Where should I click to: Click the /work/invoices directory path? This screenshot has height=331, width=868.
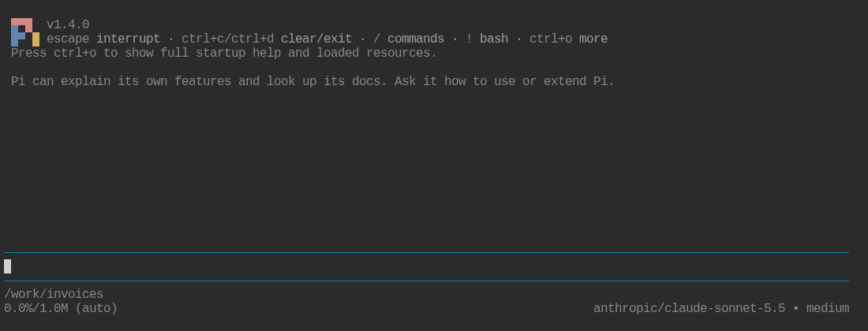pos(54,295)
